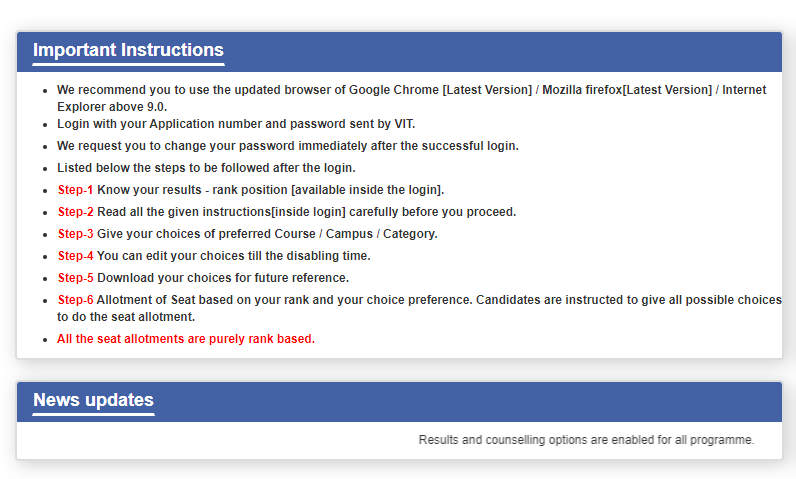Image resolution: width=796 pixels, height=479 pixels.
Task: Click the red "Step-1" label
Action: coord(75,190)
